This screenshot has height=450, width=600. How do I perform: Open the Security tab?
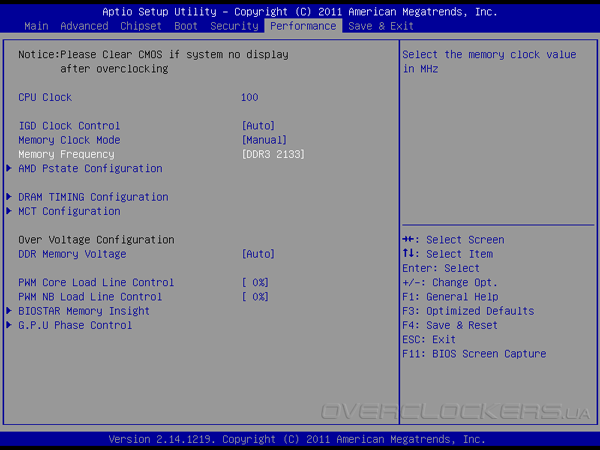(x=234, y=26)
